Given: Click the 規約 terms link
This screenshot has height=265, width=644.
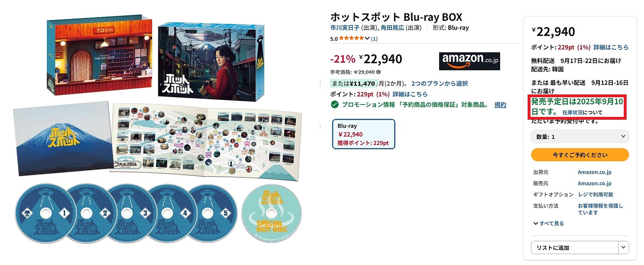Looking at the screenshot, I should [500, 105].
